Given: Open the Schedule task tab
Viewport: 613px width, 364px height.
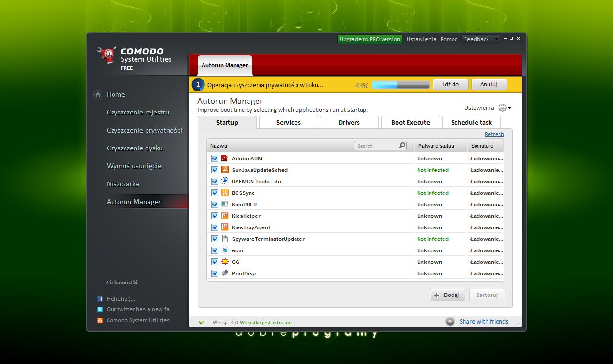Looking at the screenshot, I should point(471,122).
